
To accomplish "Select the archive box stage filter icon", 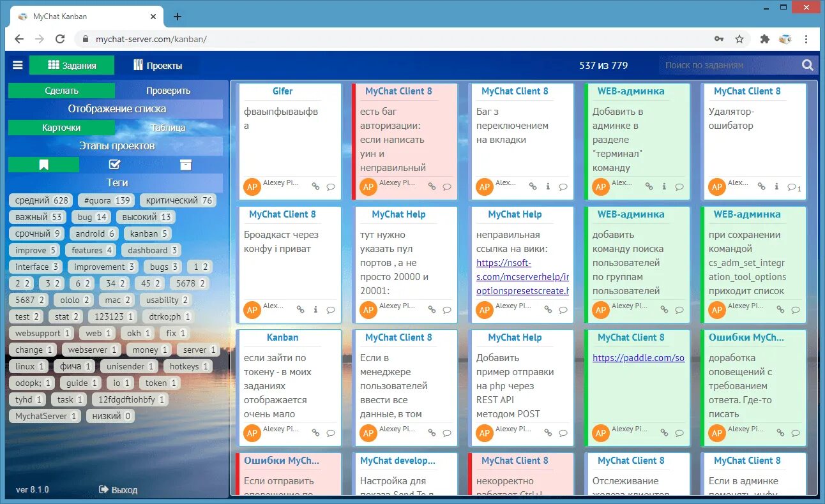I will [x=186, y=165].
